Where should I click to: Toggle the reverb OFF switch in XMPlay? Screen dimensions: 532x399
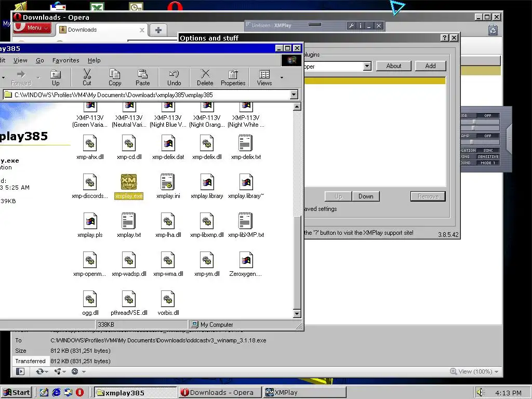(x=487, y=116)
